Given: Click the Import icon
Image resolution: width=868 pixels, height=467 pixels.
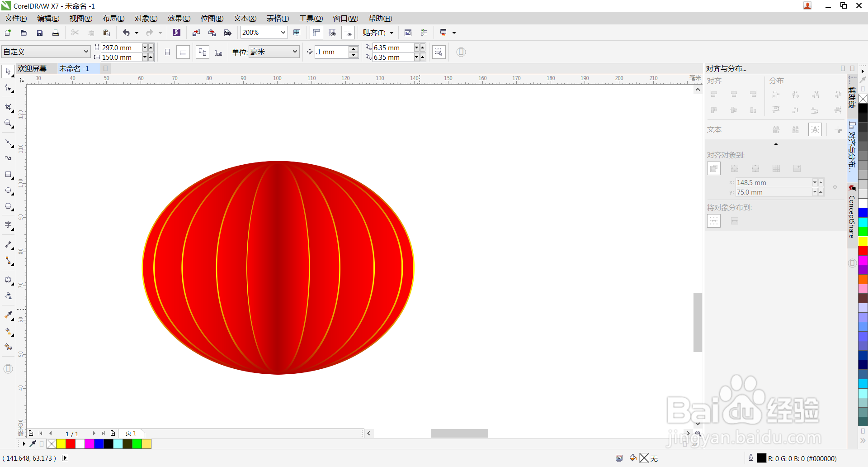Looking at the screenshot, I should (x=196, y=33).
